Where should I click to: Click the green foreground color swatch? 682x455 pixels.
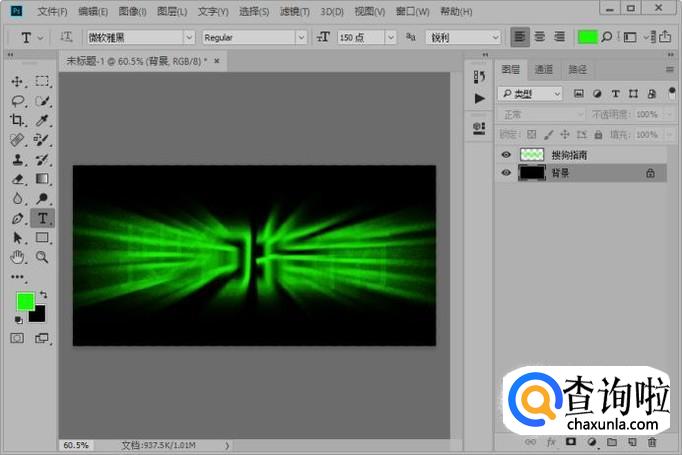(24, 301)
